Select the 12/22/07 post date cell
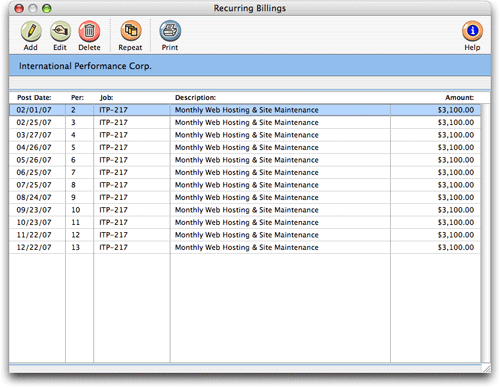This screenshot has height=388, width=500. (x=34, y=247)
